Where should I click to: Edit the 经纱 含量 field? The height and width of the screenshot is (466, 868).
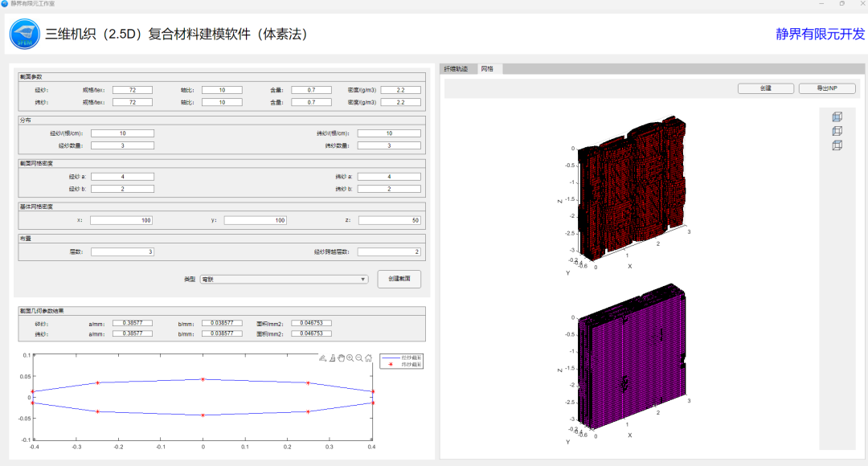pyautogui.click(x=312, y=90)
